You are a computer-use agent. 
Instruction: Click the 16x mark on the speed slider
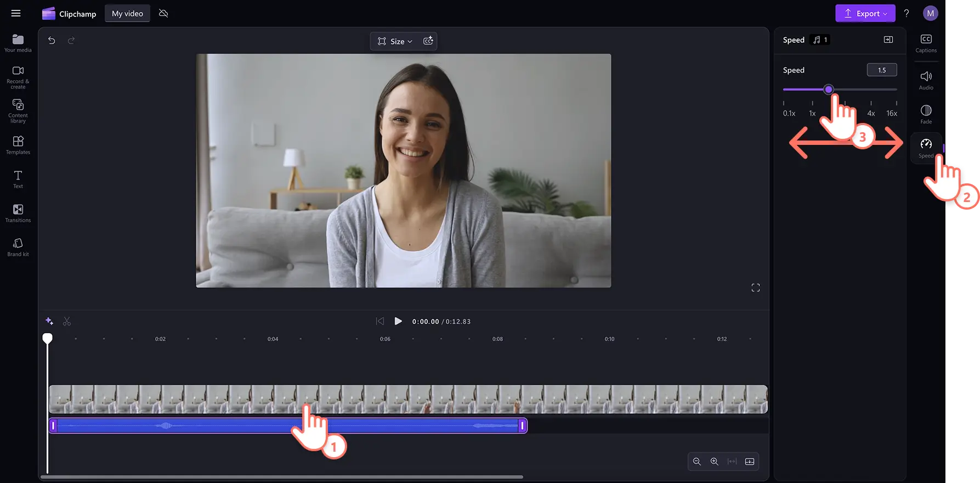coord(892,113)
